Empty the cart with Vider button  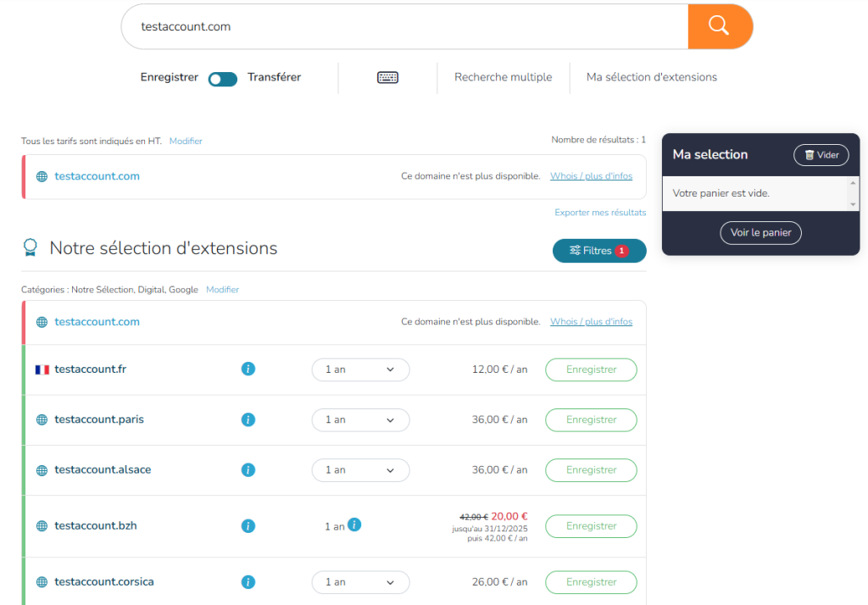pyautogui.click(x=821, y=155)
